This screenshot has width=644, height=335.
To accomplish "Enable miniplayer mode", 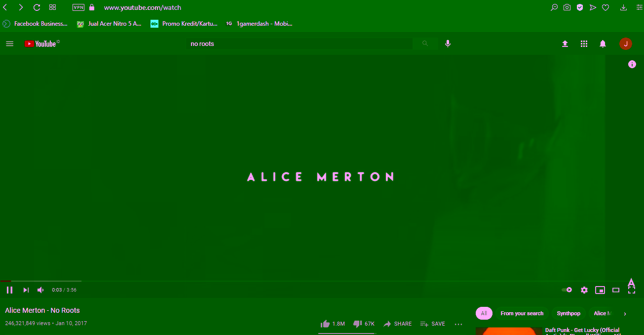I will [600, 290].
